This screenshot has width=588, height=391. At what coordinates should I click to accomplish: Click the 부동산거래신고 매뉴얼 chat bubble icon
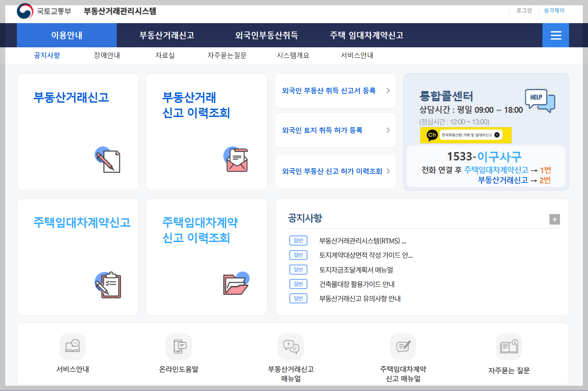tap(291, 347)
